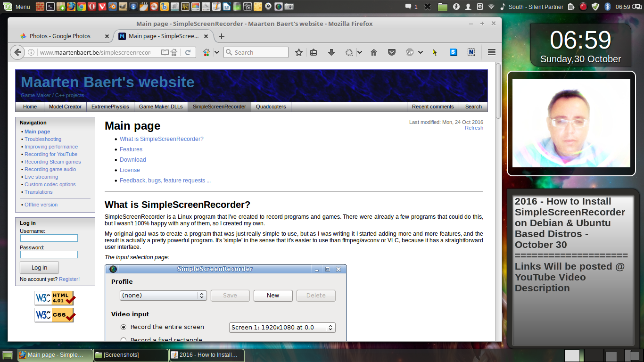
Task: Click the Refresh link under Last modified
Action: pyautogui.click(x=474, y=128)
